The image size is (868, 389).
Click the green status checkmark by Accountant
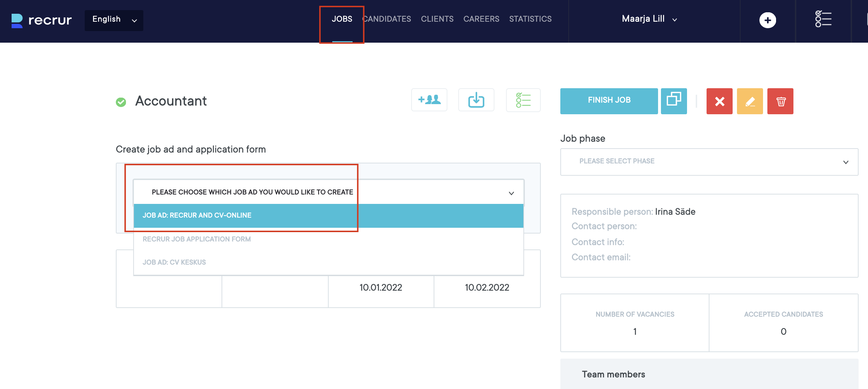pos(121,102)
